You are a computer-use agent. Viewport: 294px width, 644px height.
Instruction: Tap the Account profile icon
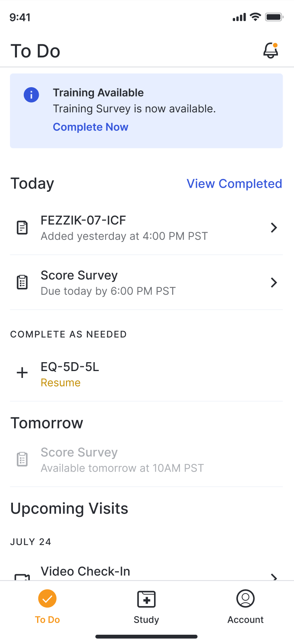246,599
